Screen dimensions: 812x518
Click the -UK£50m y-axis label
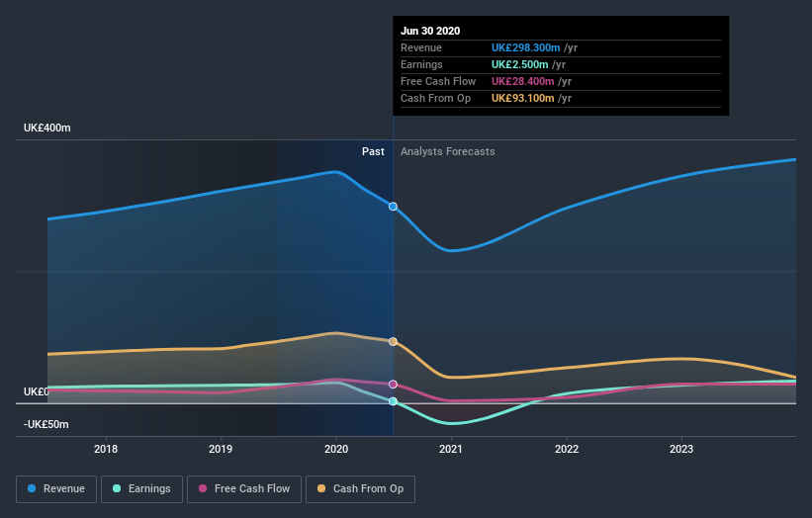pyautogui.click(x=46, y=424)
